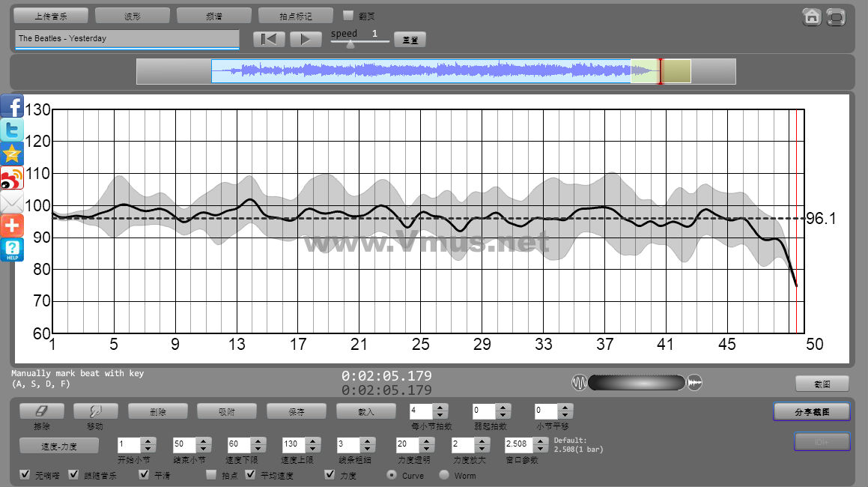Open the HELP question mark icon
The image size is (868, 487).
click(x=12, y=249)
